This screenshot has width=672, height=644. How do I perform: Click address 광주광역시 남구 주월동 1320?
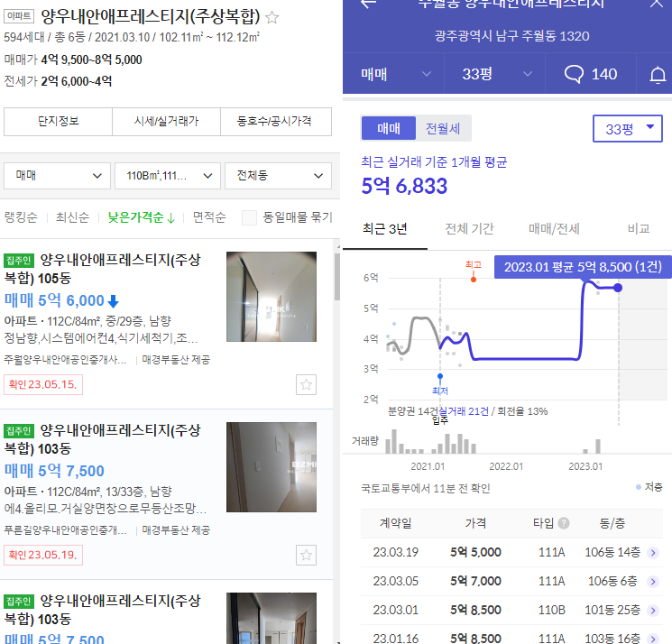tap(511, 36)
